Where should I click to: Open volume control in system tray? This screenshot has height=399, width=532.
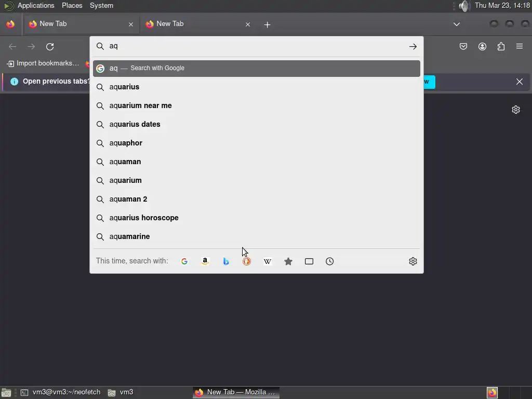[x=464, y=6]
